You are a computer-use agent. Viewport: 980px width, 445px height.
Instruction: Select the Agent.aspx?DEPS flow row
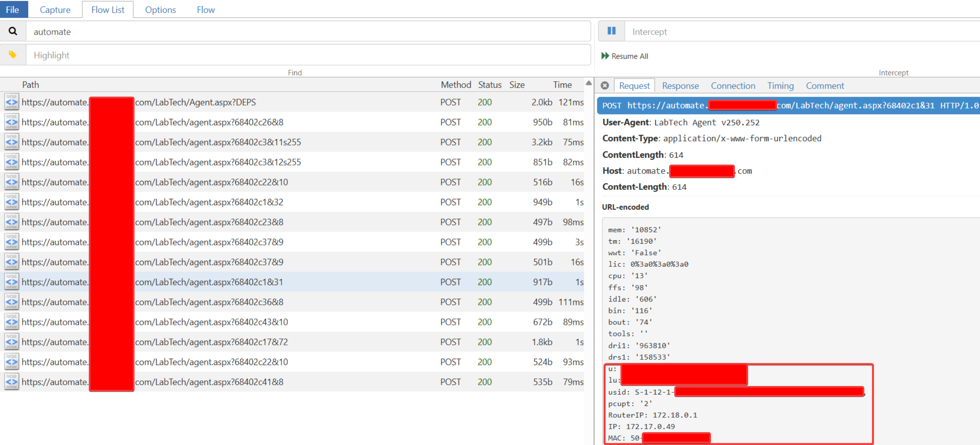292,102
